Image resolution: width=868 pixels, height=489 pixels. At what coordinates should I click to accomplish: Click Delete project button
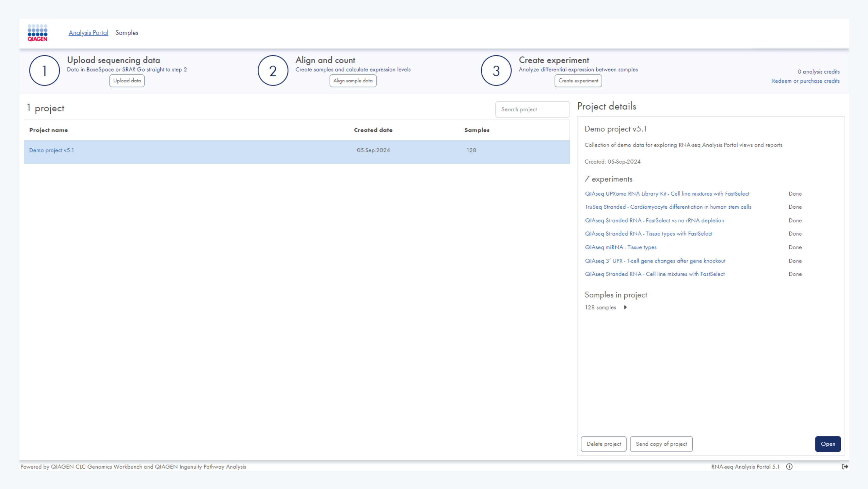point(604,444)
